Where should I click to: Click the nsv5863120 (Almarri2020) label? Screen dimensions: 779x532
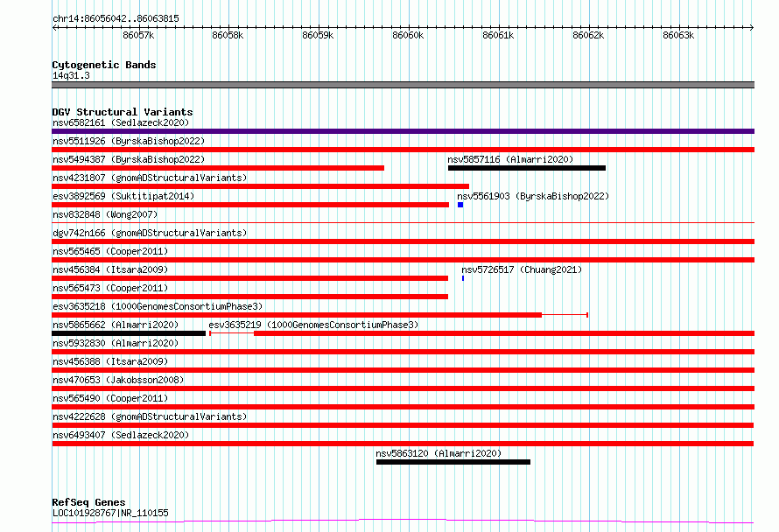439,453
